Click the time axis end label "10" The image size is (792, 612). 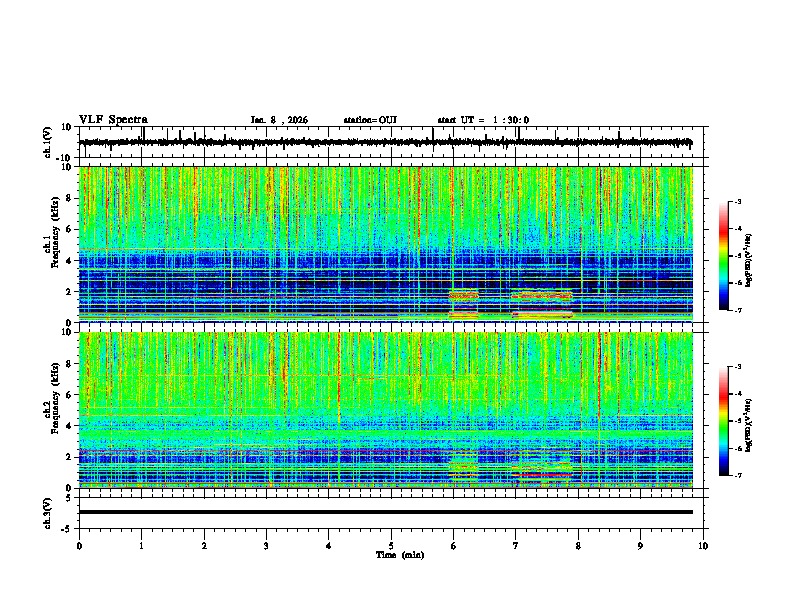(x=703, y=546)
